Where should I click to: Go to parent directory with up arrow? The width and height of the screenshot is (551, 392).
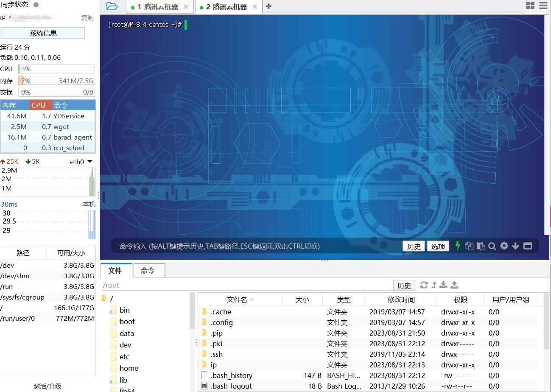point(434,285)
